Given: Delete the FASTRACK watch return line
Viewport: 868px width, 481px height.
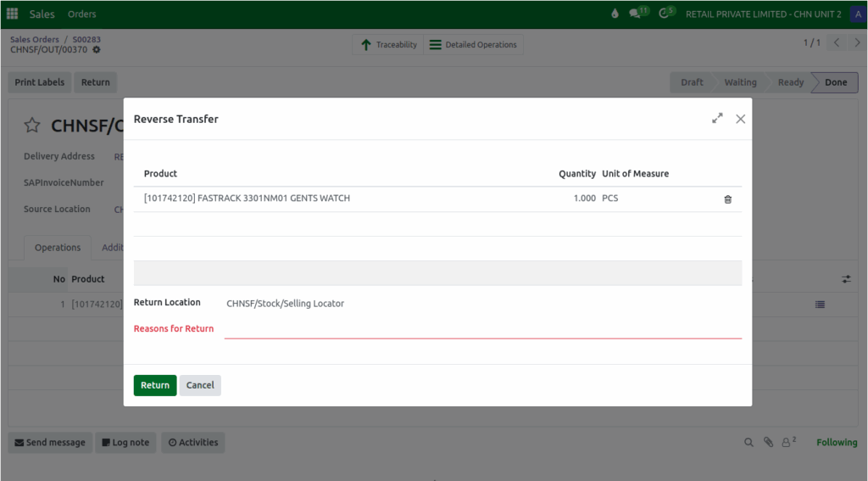Looking at the screenshot, I should [728, 199].
